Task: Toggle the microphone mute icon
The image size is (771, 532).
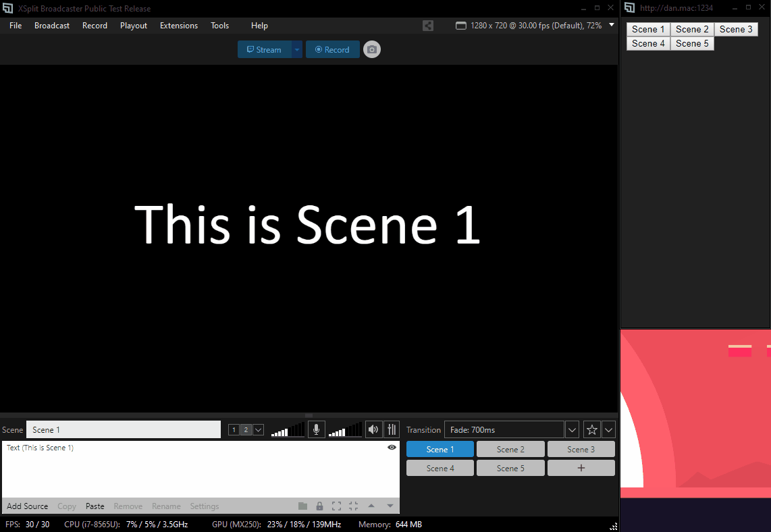Action: point(316,430)
